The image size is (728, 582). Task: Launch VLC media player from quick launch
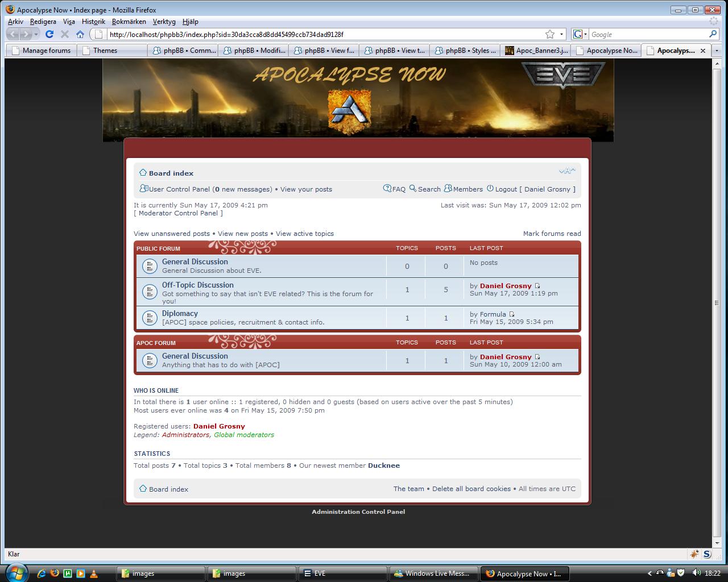click(x=94, y=573)
